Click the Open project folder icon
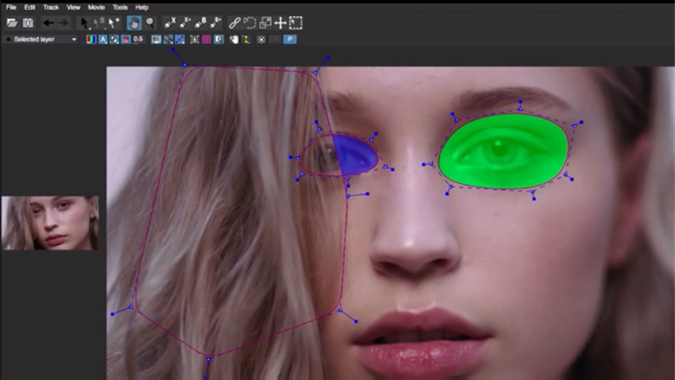 point(12,23)
